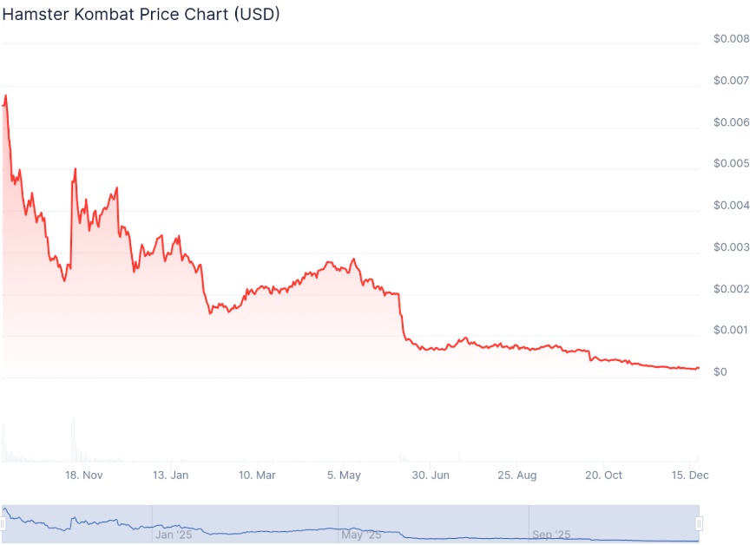Click the 10. Mar date label
Screen dimensions: 756x545
(x=257, y=475)
